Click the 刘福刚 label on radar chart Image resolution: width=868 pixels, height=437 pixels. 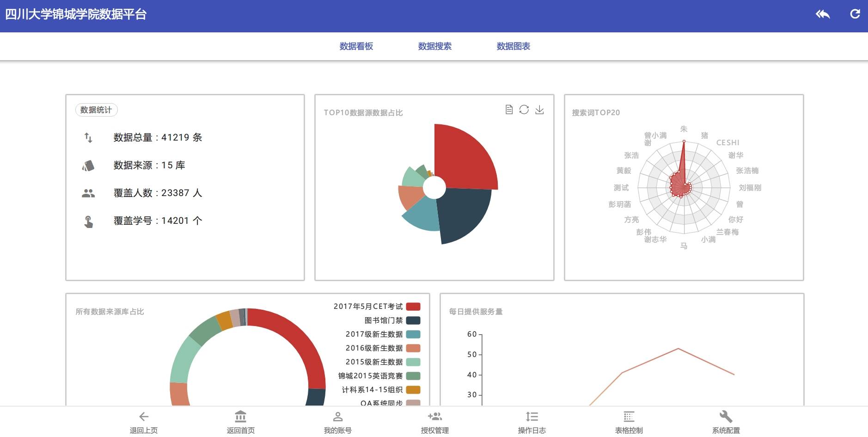(750, 188)
